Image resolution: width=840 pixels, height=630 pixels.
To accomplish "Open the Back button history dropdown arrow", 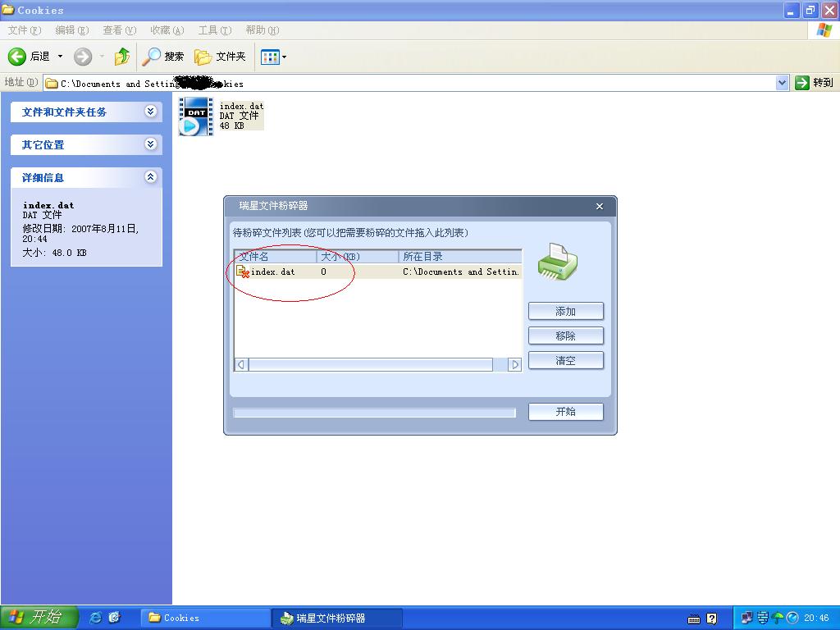I will (x=60, y=57).
